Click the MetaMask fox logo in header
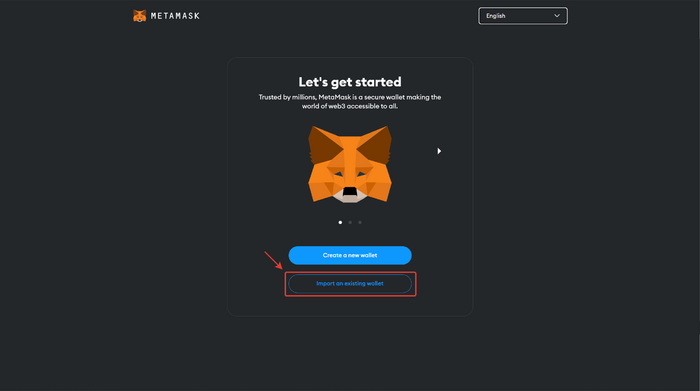 139,16
